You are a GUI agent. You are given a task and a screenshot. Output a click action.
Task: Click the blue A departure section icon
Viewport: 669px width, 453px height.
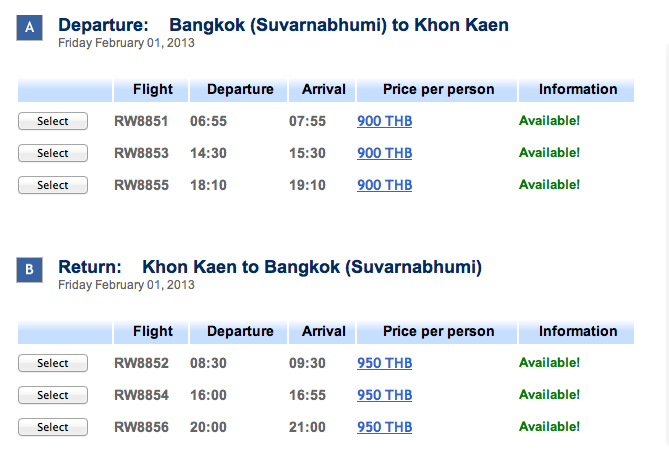pos(29,28)
